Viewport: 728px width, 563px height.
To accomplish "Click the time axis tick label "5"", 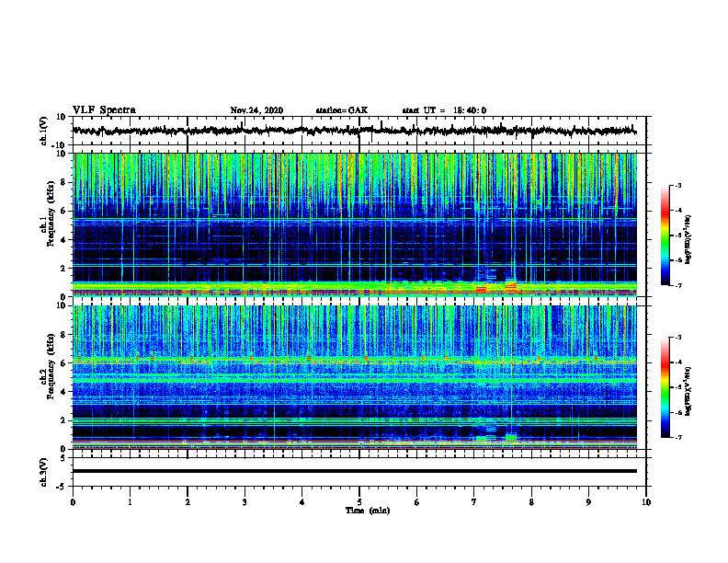I will pos(359,502).
